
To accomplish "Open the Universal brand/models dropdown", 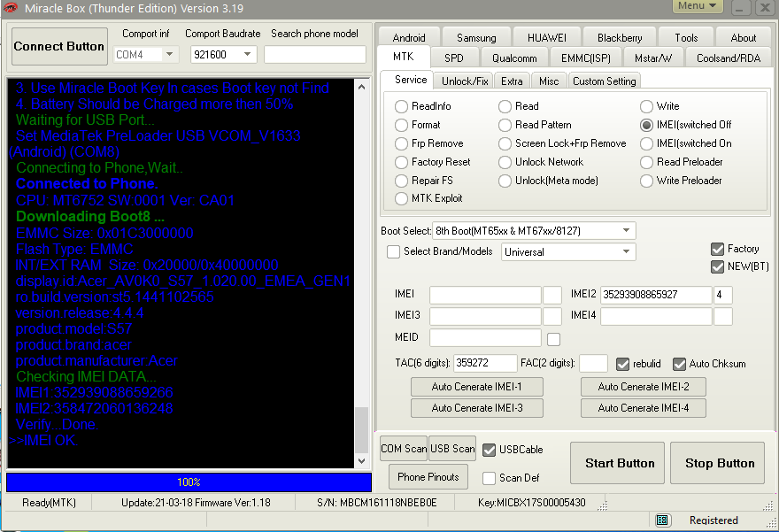I will (x=626, y=252).
